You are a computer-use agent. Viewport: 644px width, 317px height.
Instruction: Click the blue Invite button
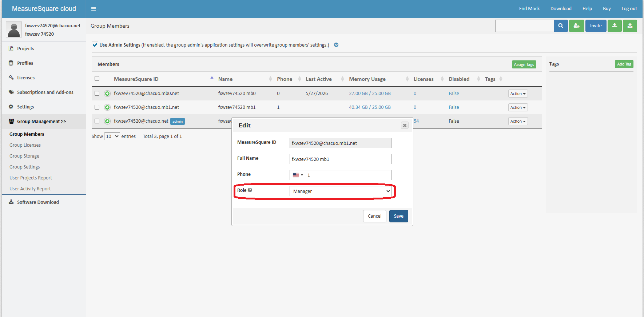(x=596, y=26)
